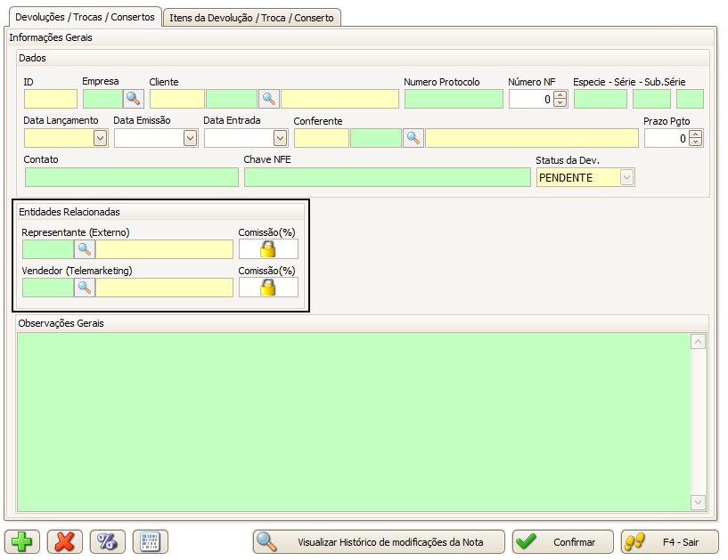728x560 pixels.
Task: Open the Data Emissão date dropdown
Action: (x=190, y=138)
